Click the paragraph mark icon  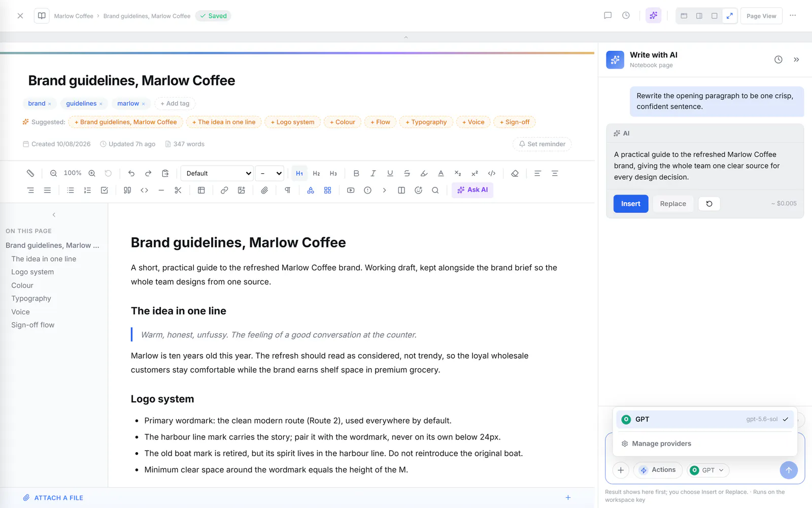point(288,190)
